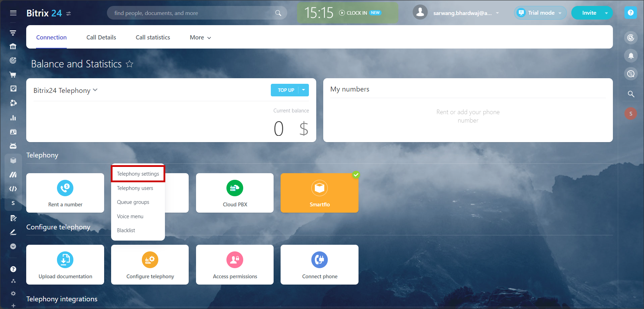Open the document edit icon in sidebar
This screenshot has height=309, width=644.
click(13, 218)
